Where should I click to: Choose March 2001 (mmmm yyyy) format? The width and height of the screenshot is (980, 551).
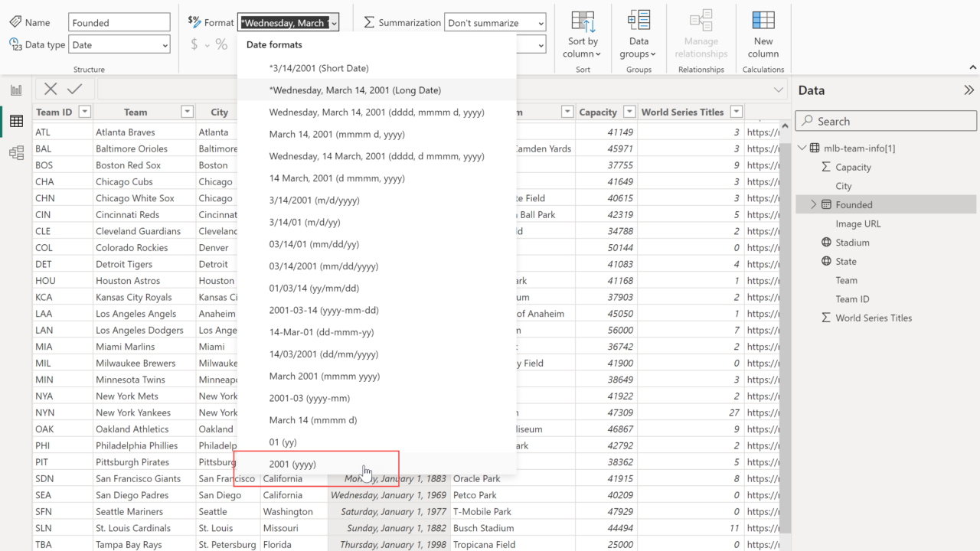pyautogui.click(x=324, y=377)
